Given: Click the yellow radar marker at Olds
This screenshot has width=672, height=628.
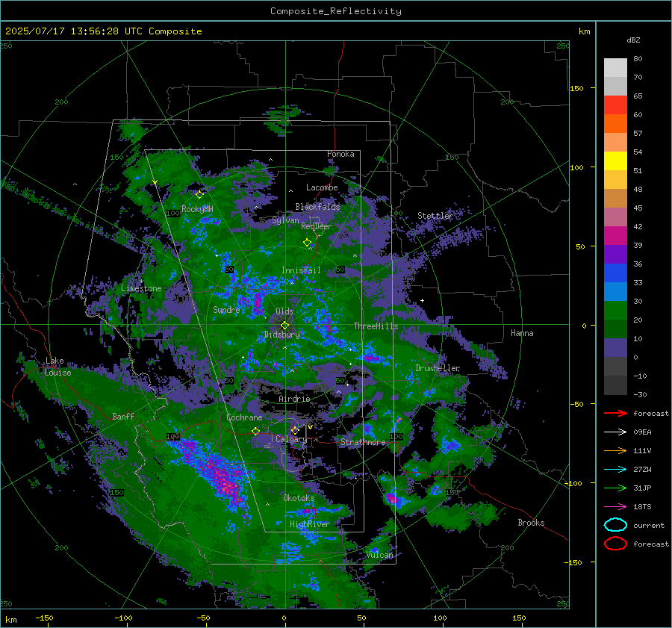Looking at the screenshot, I should tap(284, 326).
